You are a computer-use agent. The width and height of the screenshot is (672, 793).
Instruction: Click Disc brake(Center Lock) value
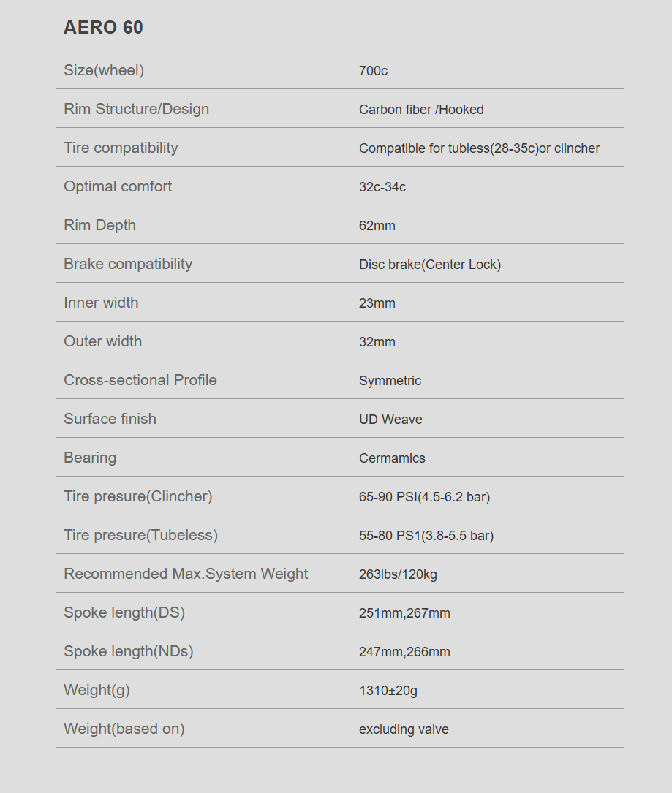(430, 265)
